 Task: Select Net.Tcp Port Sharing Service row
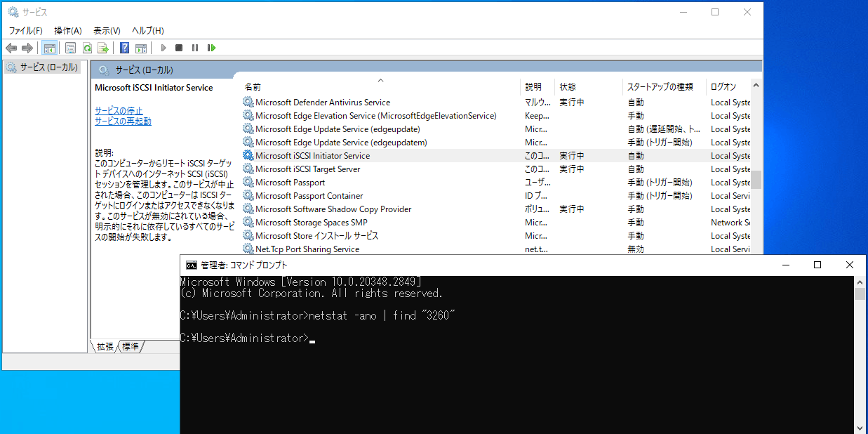tap(496, 249)
